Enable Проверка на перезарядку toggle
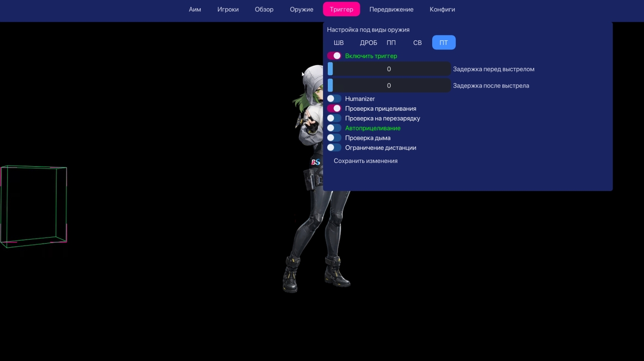This screenshot has width=644, height=361. [x=334, y=118]
